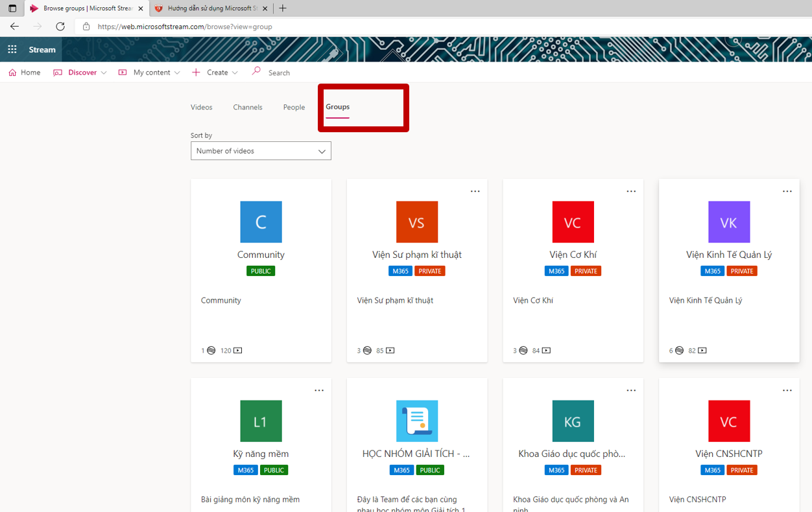This screenshot has height=512, width=812.
Task: Click the Home icon in navigation bar
Action: (x=13, y=73)
